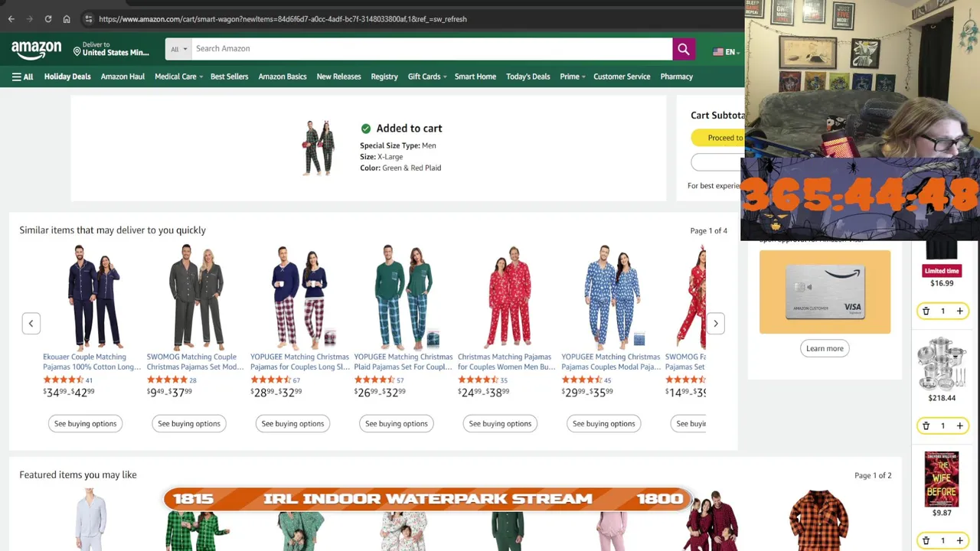Click the delivery location pin
Viewport: 980px width, 551px height.
point(77,51)
